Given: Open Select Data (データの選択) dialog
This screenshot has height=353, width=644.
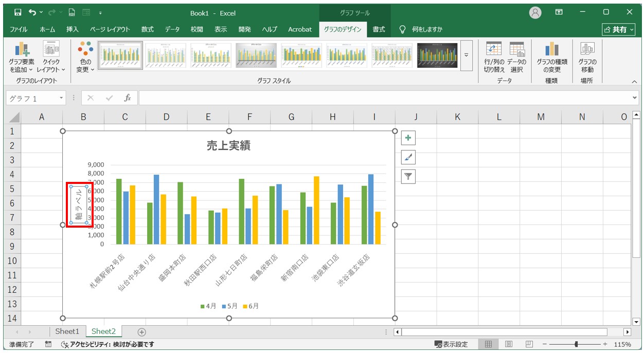Looking at the screenshot, I should click(517, 58).
